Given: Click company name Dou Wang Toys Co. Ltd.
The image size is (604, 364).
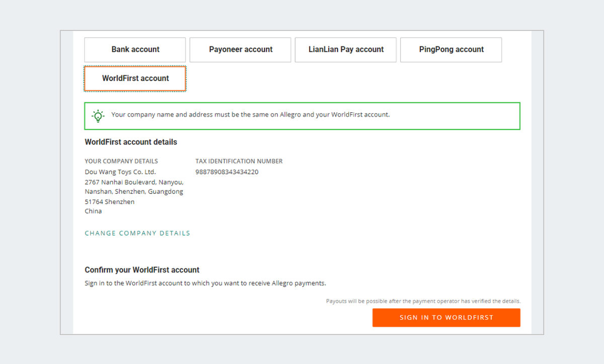Looking at the screenshot, I should pos(120,172).
